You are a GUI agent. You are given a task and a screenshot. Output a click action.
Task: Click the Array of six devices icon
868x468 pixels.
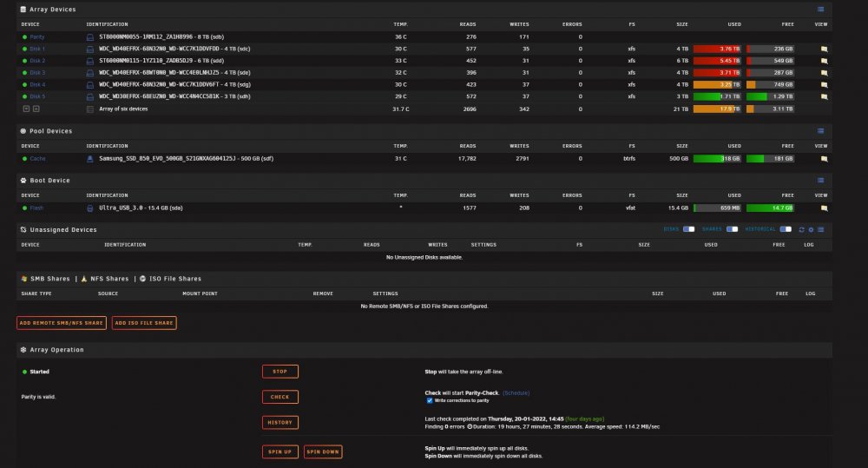pyautogui.click(x=89, y=109)
